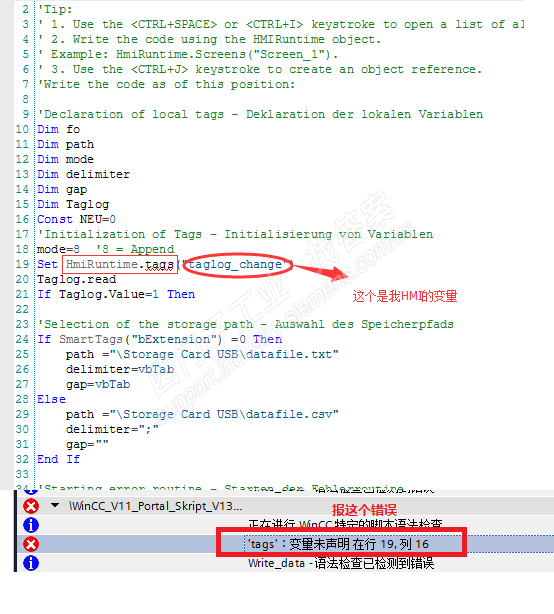Click 'If Taglog.Value=1 Then' on line 21
The height and width of the screenshot is (614, 554).
pyautogui.click(x=116, y=294)
